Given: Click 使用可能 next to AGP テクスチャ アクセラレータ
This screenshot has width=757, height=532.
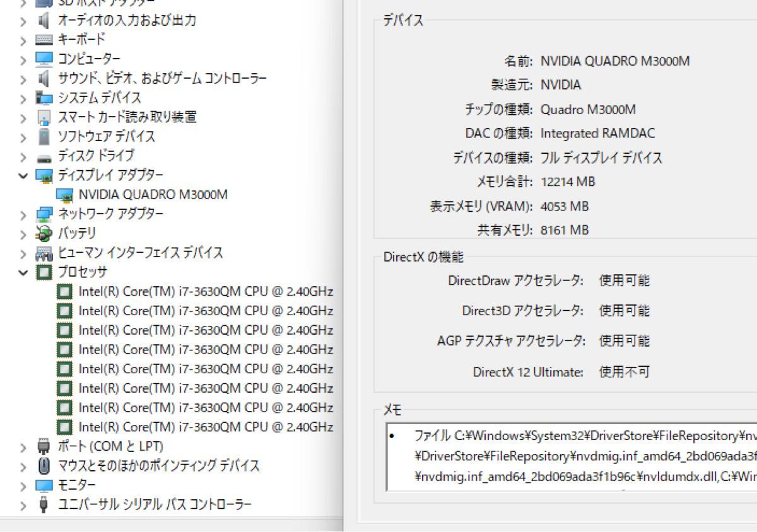Looking at the screenshot, I should click(x=624, y=342).
